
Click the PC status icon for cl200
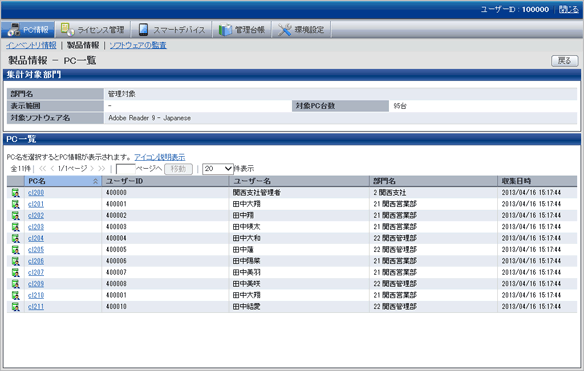point(15,193)
